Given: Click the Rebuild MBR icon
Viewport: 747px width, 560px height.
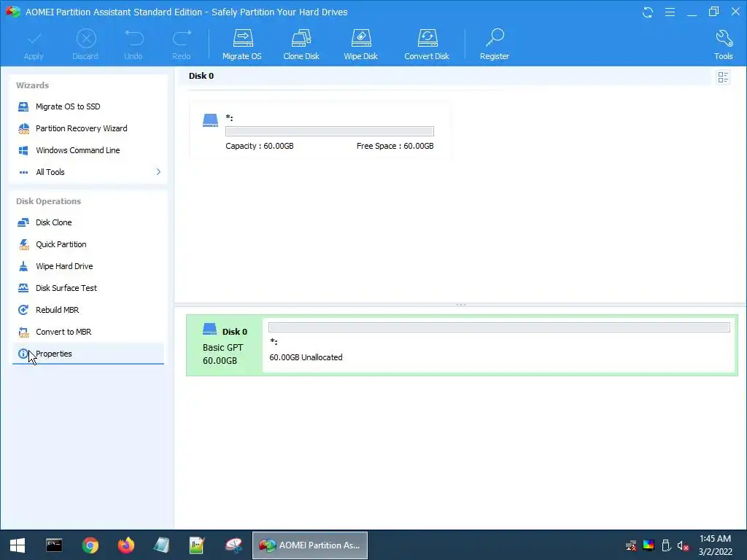Looking at the screenshot, I should (x=23, y=310).
